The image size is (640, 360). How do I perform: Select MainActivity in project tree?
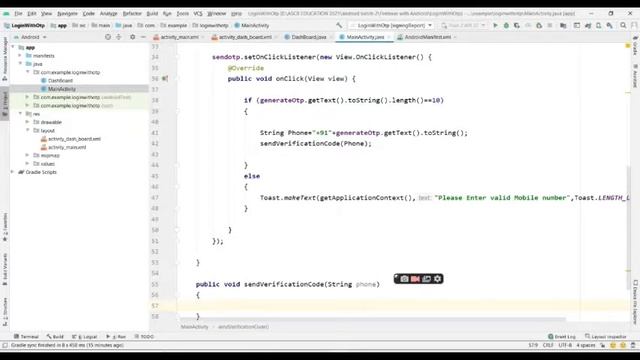point(62,89)
